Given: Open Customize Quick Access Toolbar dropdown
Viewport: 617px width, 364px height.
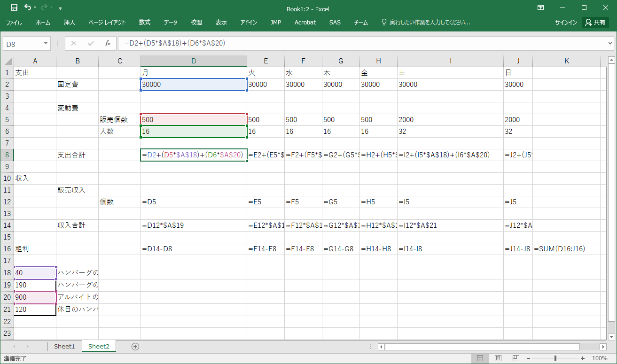Looking at the screenshot, I should coord(61,8).
